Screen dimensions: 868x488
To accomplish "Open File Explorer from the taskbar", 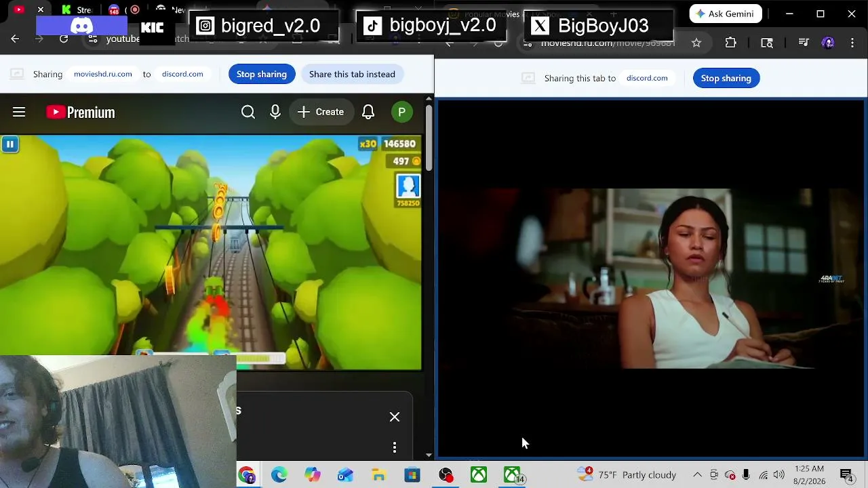I will (x=379, y=475).
